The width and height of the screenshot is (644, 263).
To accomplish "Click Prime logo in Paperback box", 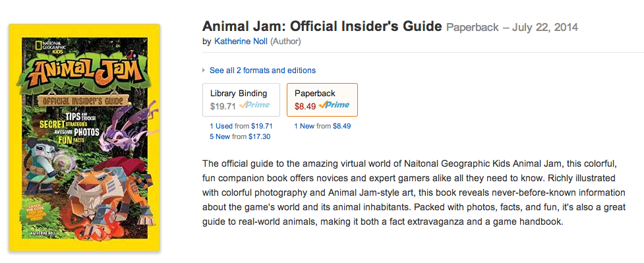I will (334, 105).
